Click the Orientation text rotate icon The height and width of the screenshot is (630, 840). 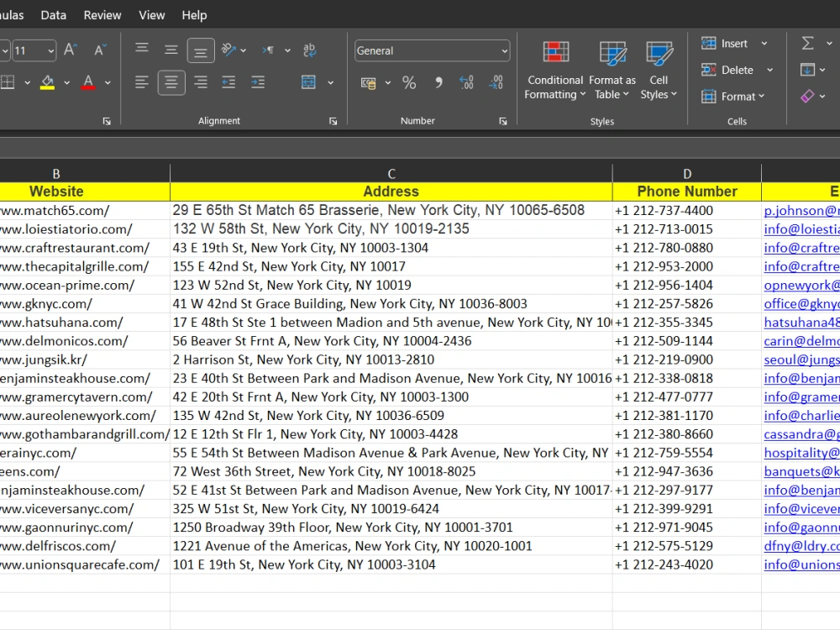[228, 50]
